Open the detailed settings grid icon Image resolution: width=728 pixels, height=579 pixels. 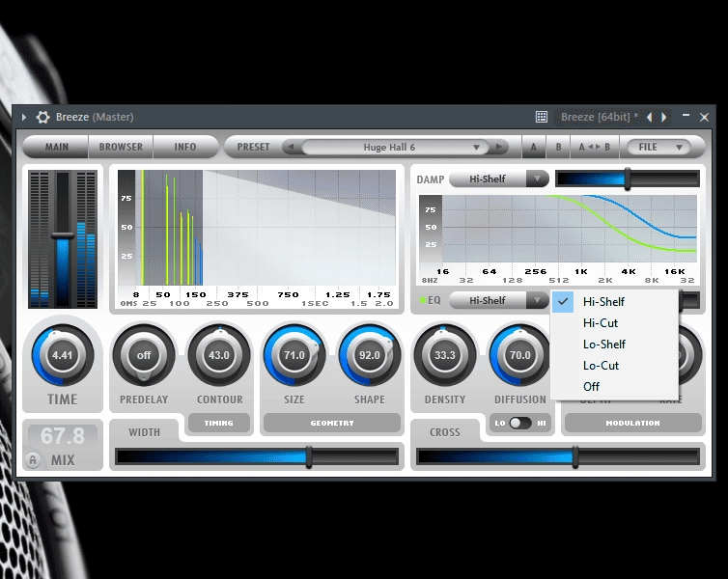pyautogui.click(x=542, y=117)
